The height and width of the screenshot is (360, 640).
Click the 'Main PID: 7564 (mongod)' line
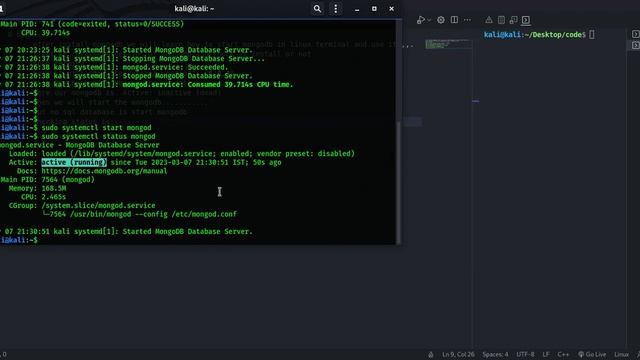47,180
